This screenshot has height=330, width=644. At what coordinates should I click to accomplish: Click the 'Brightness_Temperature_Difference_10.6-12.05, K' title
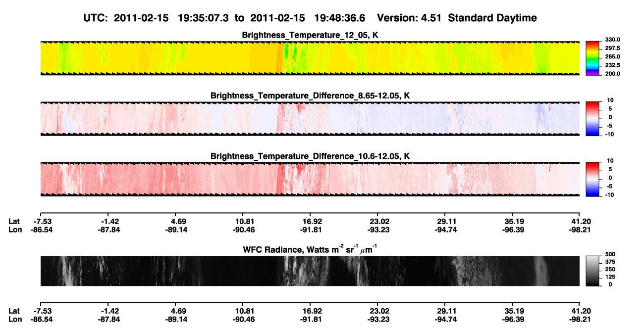tap(310, 156)
